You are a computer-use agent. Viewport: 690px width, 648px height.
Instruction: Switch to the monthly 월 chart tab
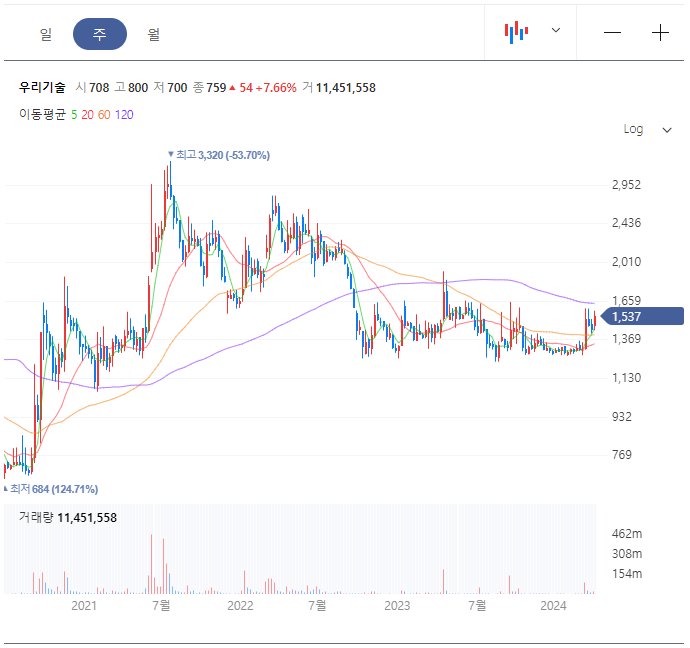coord(153,34)
